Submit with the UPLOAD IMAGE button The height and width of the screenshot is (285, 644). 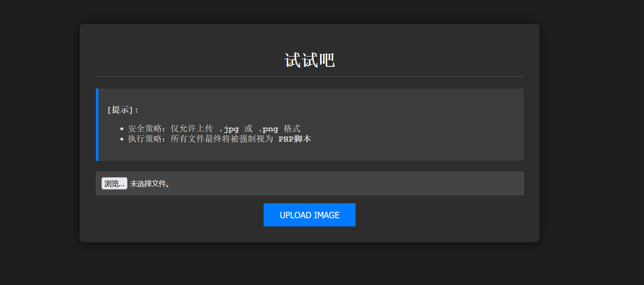pyautogui.click(x=309, y=215)
